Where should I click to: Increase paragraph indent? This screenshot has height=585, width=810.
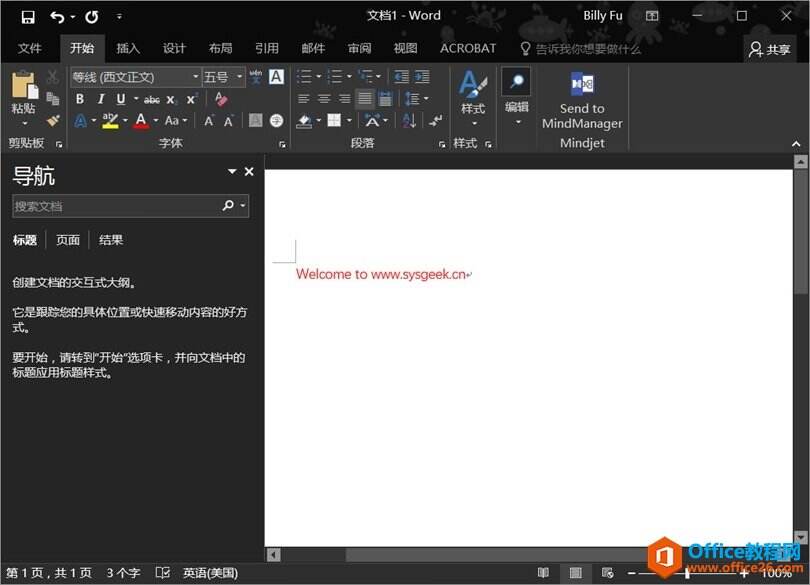pos(422,77)
